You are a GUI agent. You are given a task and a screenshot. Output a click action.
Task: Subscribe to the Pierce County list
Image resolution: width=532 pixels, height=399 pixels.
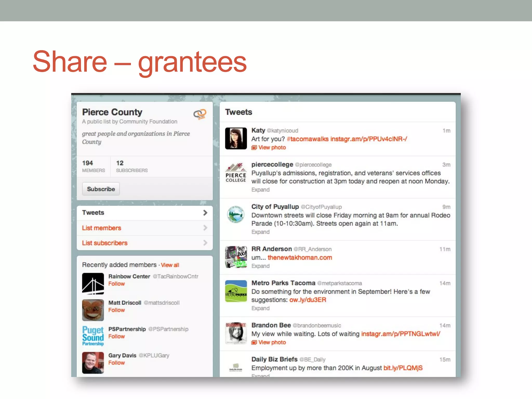click(x=101, y=189)
